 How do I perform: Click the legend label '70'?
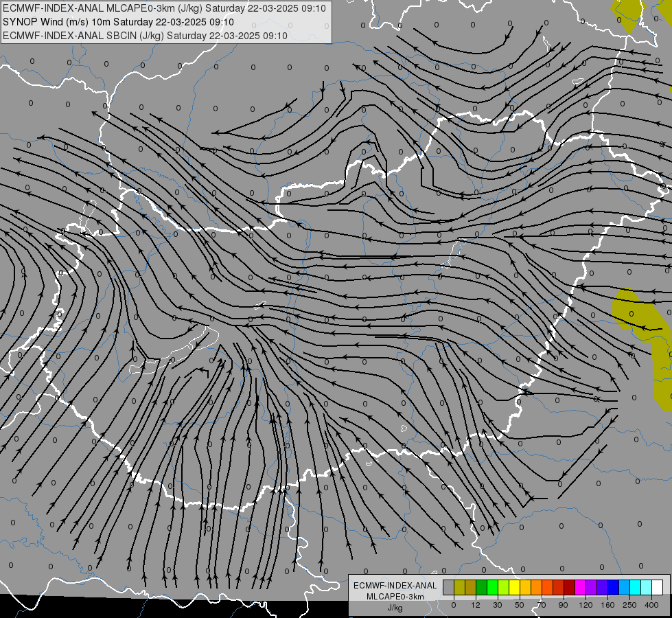542,605
